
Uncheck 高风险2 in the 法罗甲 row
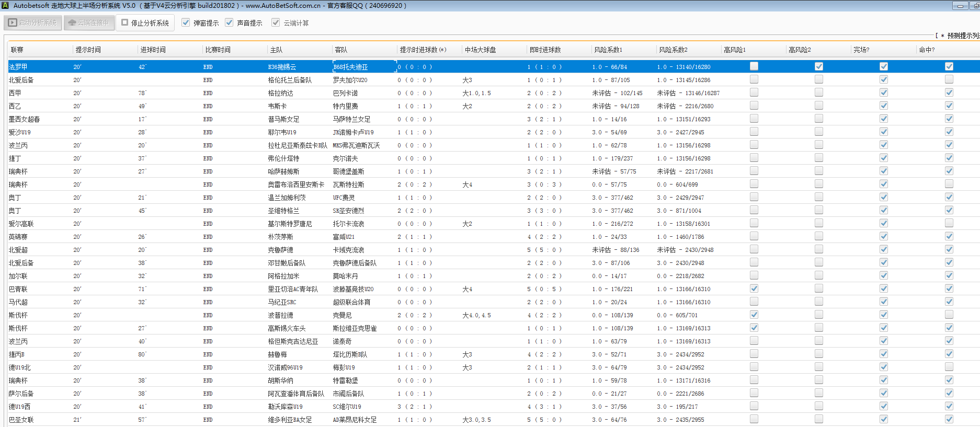tap(818, 66)
